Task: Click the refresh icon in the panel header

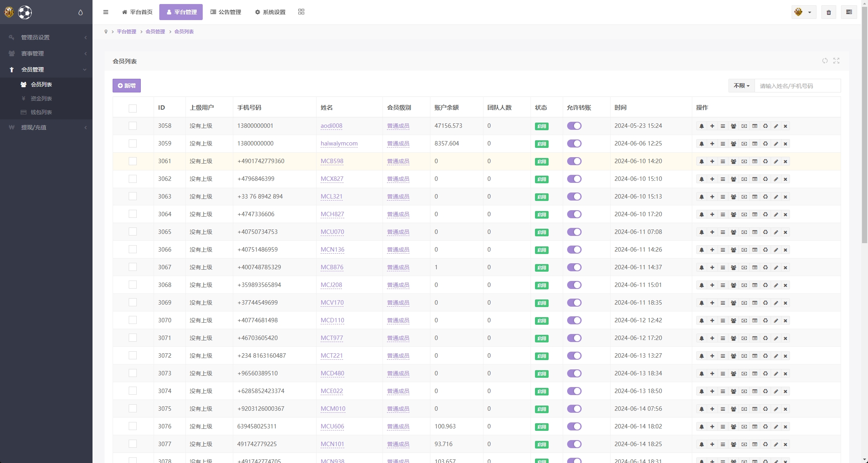Action: click(825, 61)
